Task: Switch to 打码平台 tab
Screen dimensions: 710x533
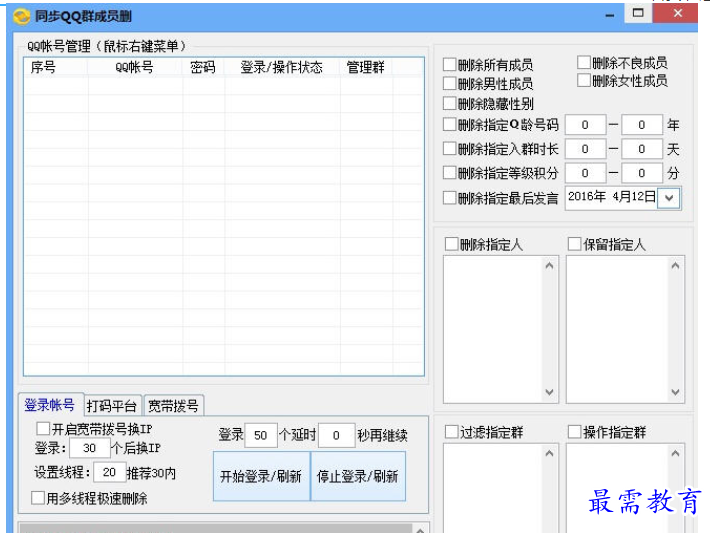Action: (x=112, y=406)
